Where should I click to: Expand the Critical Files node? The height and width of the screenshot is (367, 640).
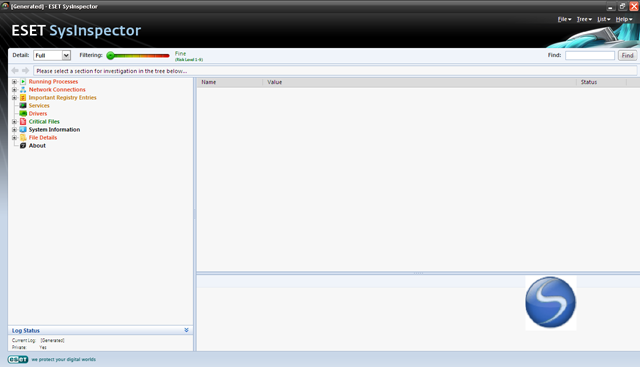(x=14, y=121)
